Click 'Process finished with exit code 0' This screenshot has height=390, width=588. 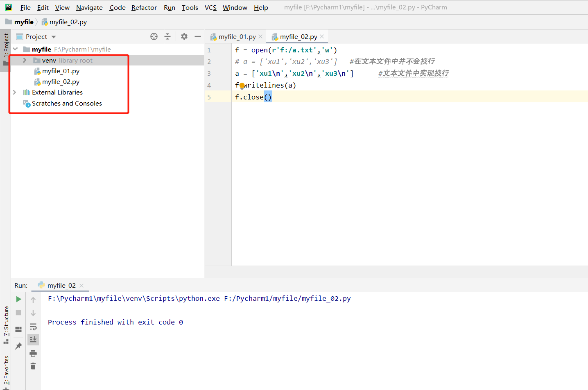pos(115,322)
